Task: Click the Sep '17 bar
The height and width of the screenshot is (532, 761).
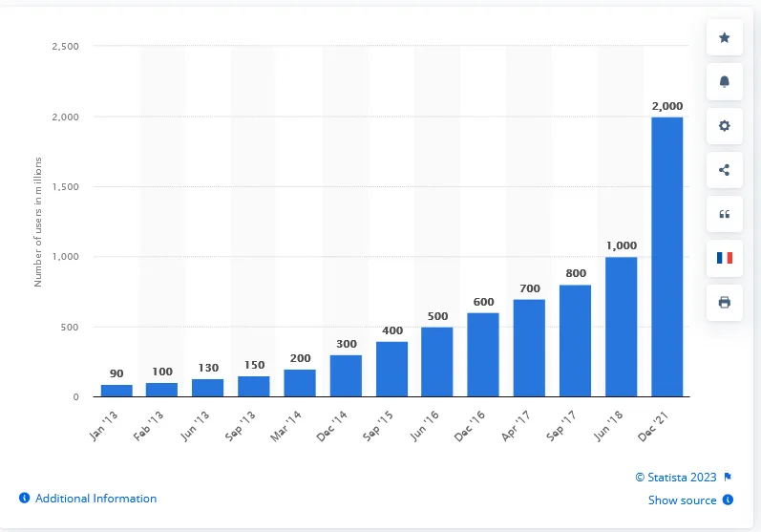Action: click(575, 341)
